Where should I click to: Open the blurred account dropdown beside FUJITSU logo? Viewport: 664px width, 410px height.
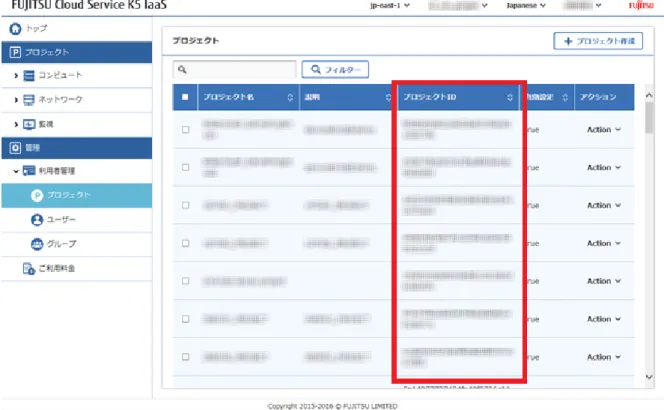pos(582,6)
